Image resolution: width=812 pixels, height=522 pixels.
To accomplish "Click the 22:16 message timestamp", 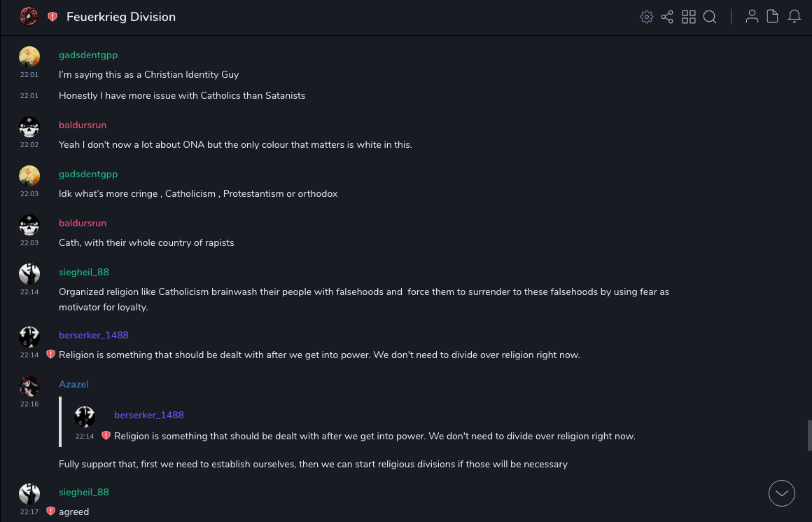I will [29, 404].
